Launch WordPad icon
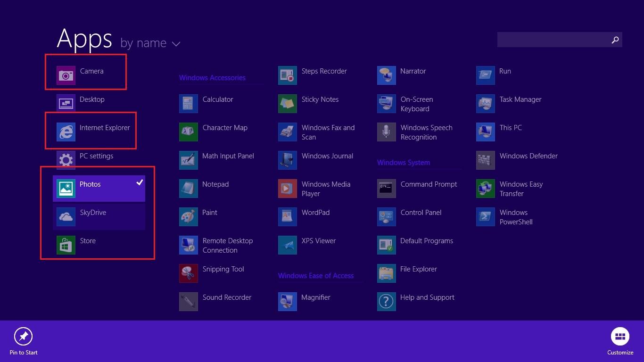 (x=288, y=217)
